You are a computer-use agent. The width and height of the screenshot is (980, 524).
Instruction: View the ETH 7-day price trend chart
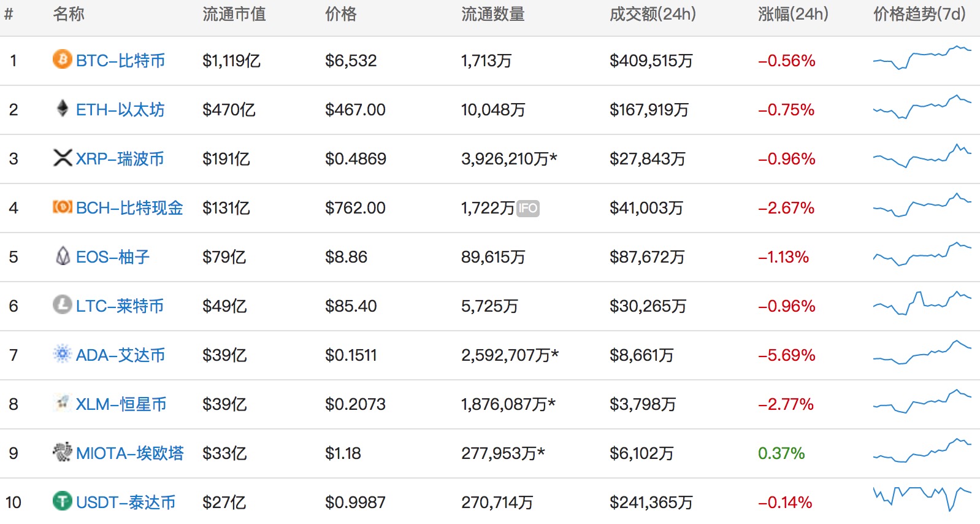[922, 107]
